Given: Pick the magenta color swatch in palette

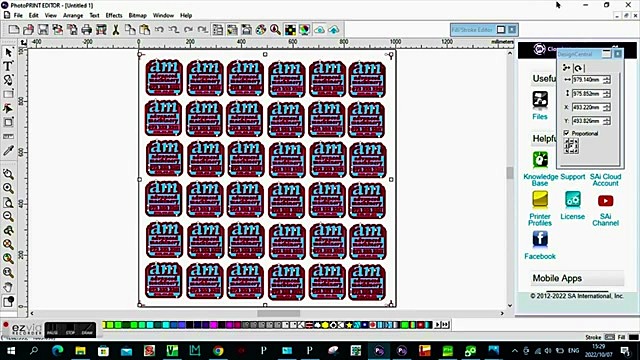Looking at the screenshot, I should (x=213, y=325).
